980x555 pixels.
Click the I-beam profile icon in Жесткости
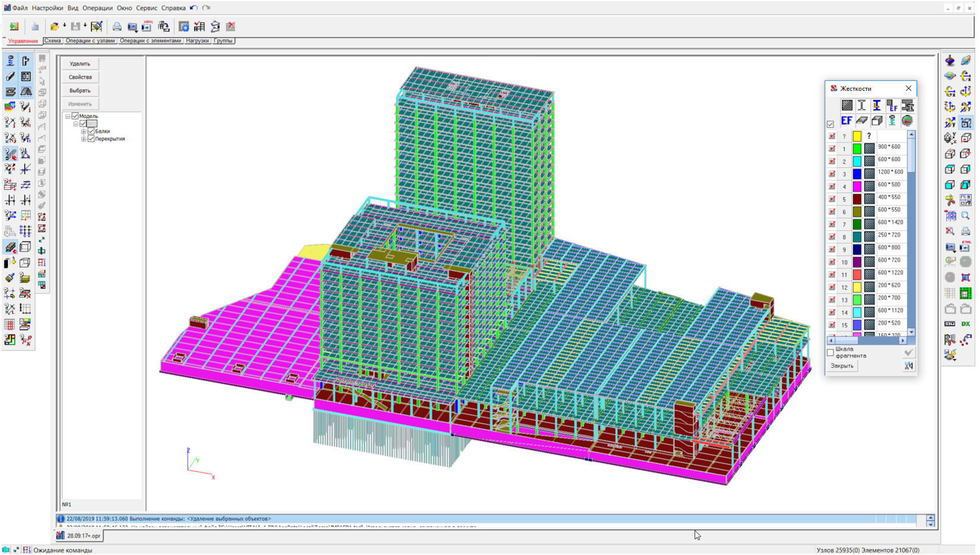click(862, 106)
